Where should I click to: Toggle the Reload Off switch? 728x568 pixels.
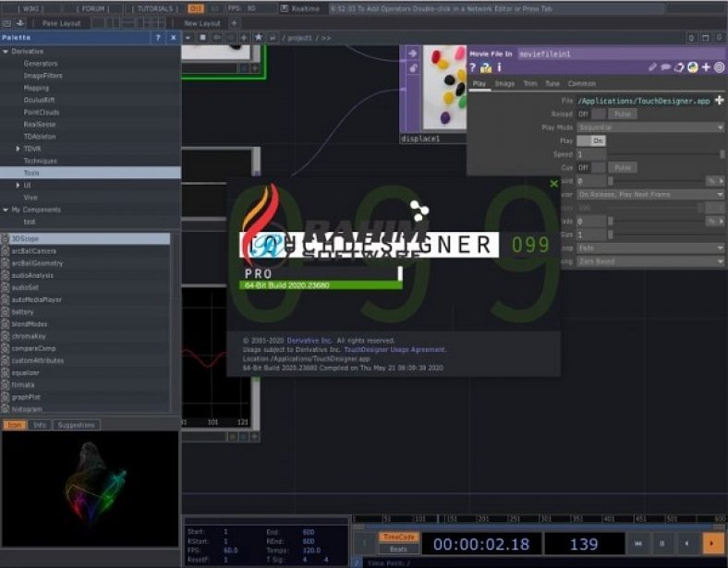click(591, 114)
